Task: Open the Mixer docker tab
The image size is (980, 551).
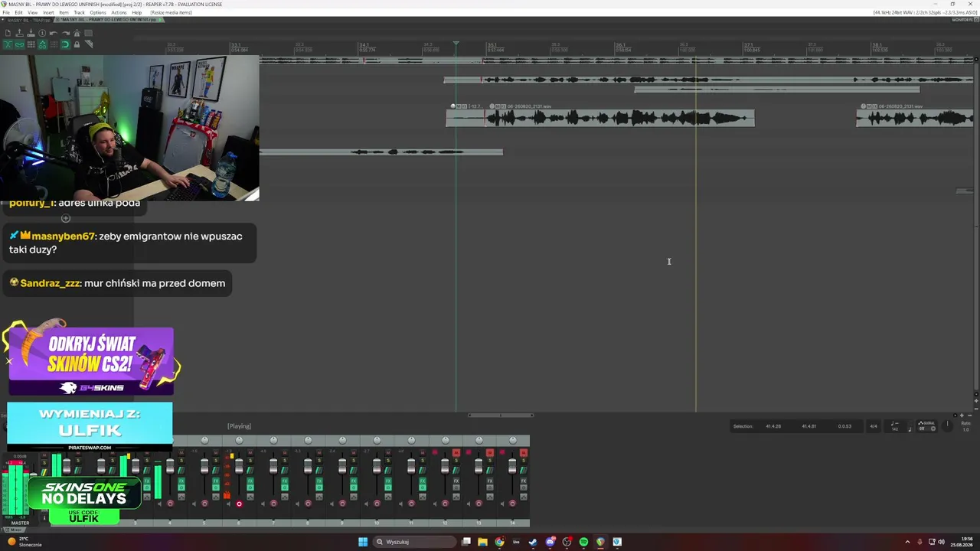Action: 14,530
